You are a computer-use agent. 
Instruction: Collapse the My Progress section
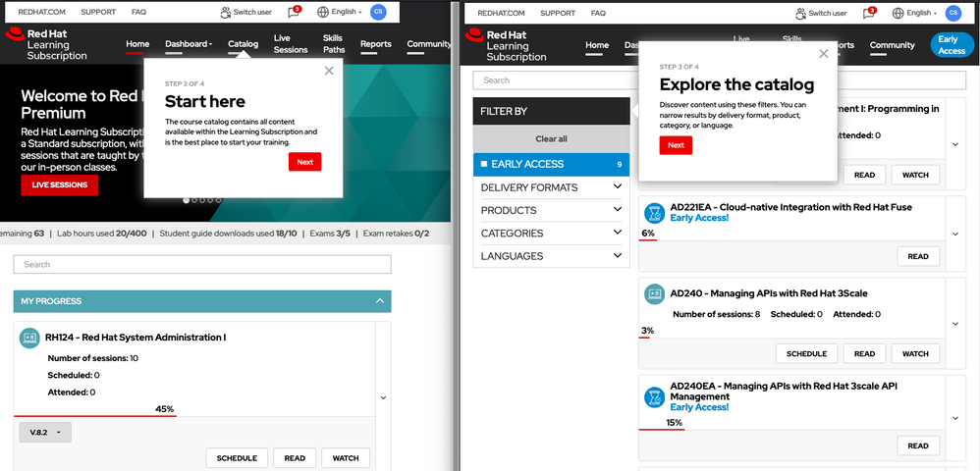coord(380,301)
